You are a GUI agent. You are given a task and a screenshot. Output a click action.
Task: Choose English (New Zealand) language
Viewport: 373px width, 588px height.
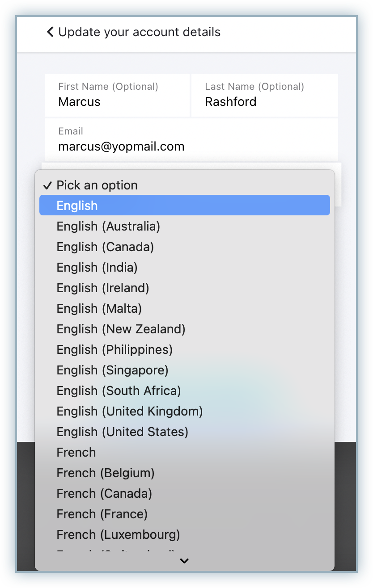[x=121, y=329]
